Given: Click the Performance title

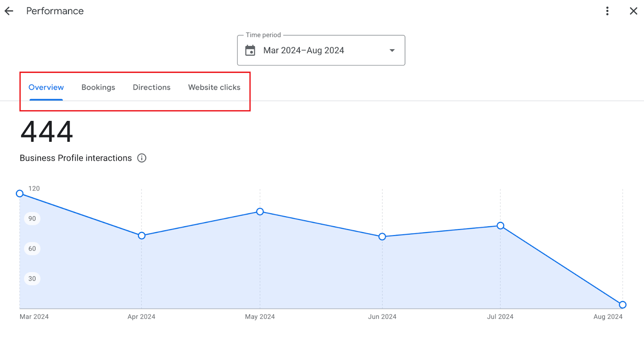Looking at the screenshot, I should [55, 11].
